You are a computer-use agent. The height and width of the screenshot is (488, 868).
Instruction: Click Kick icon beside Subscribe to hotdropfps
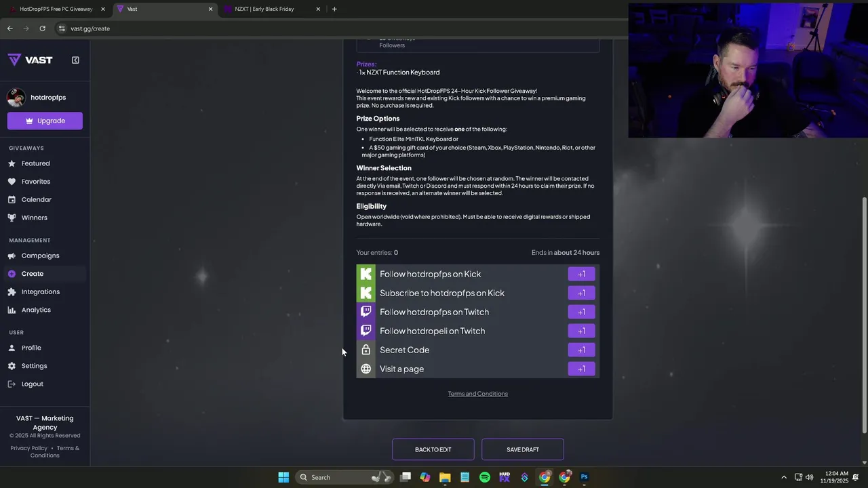366,293
